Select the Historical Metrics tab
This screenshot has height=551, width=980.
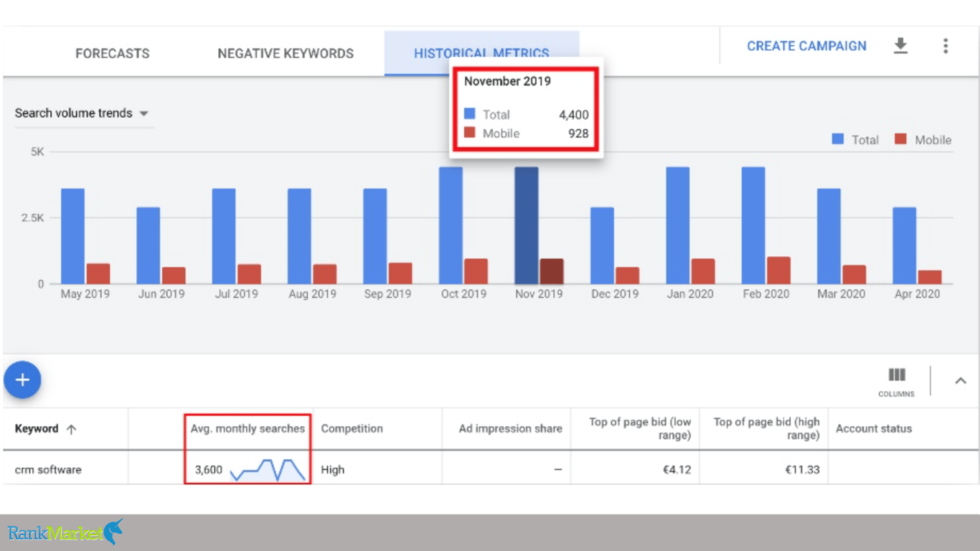coord(481,53)
